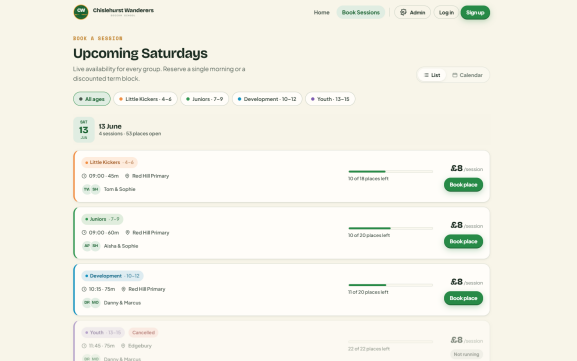
Task: Click clock icon beside 11:45 · 75m
Action: 84,346
